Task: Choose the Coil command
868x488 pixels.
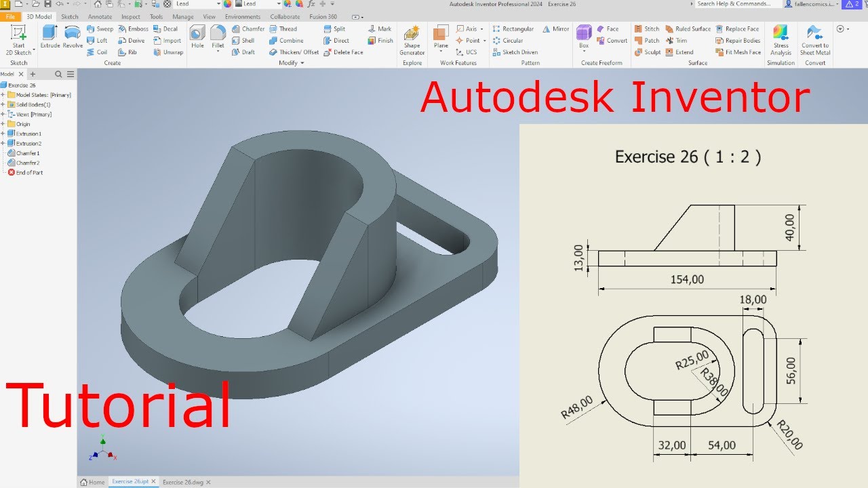Action: point(98,52)
